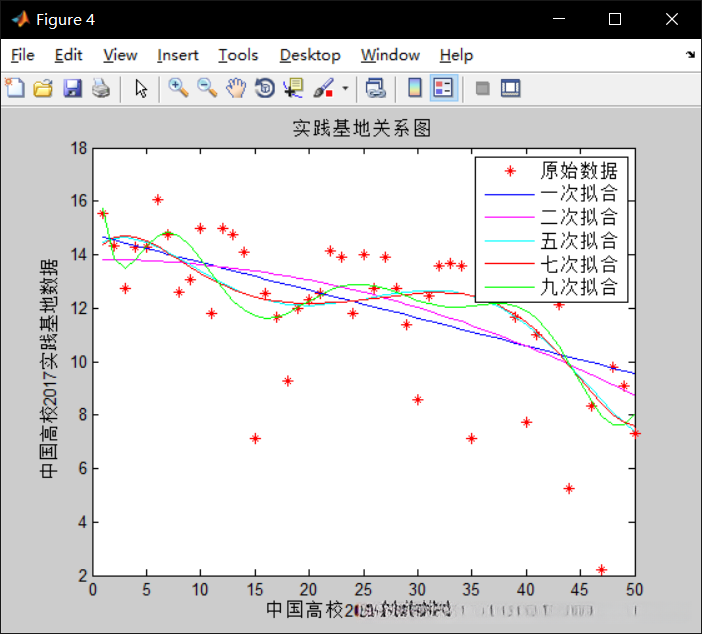
Task: Toggle the legend using Insert Legend icon
Action: (x=443, y=88)
